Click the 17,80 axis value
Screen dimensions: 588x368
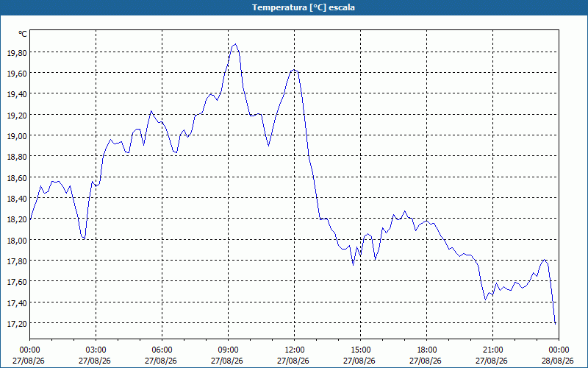pos(17,261)
